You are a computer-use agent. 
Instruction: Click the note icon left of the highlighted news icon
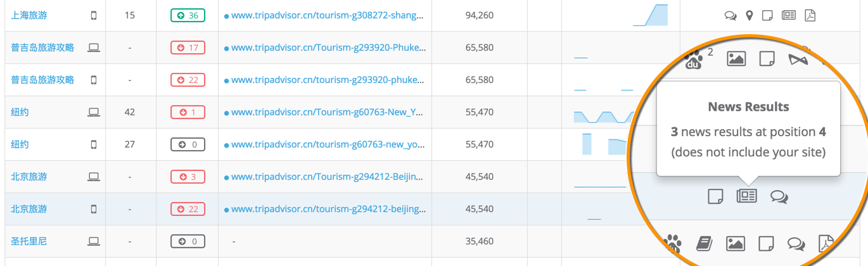click(715, 196)
